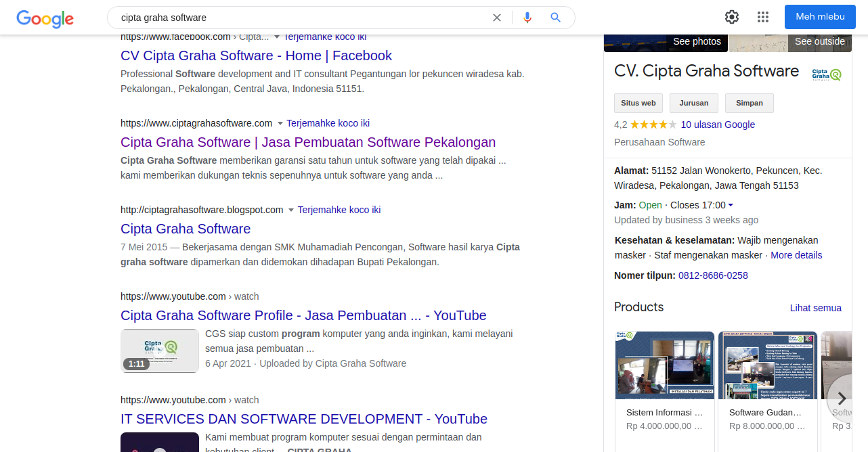Open Sistem Informasi product card image
The width and height of the screenshot is (868, 452).
point(665,365)
